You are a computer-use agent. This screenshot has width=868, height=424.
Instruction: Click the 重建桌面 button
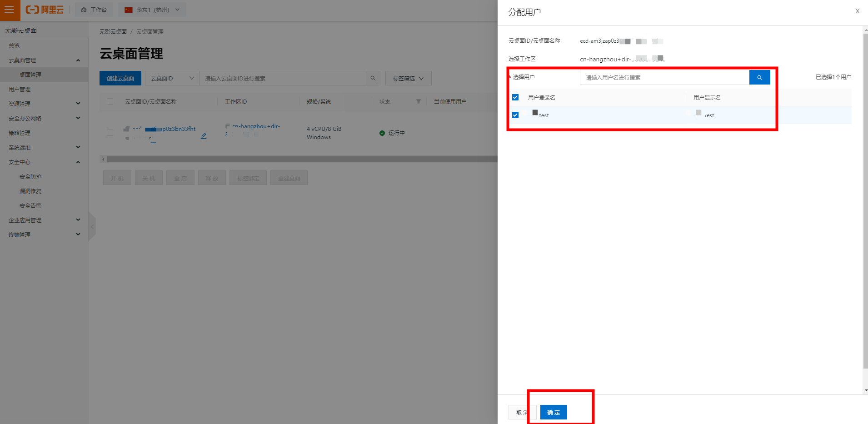pyautogui.click(x=289, y=178)
